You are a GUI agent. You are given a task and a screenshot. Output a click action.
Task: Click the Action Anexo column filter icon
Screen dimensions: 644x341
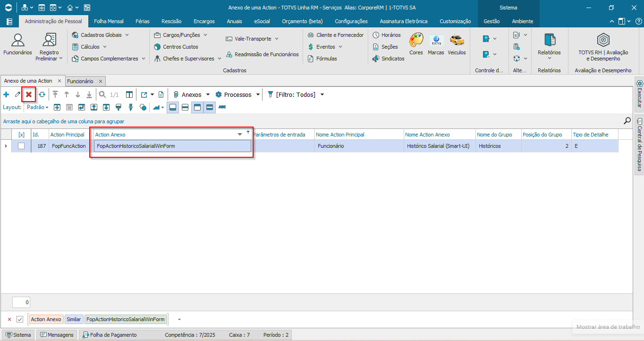(x=248, y=132)
